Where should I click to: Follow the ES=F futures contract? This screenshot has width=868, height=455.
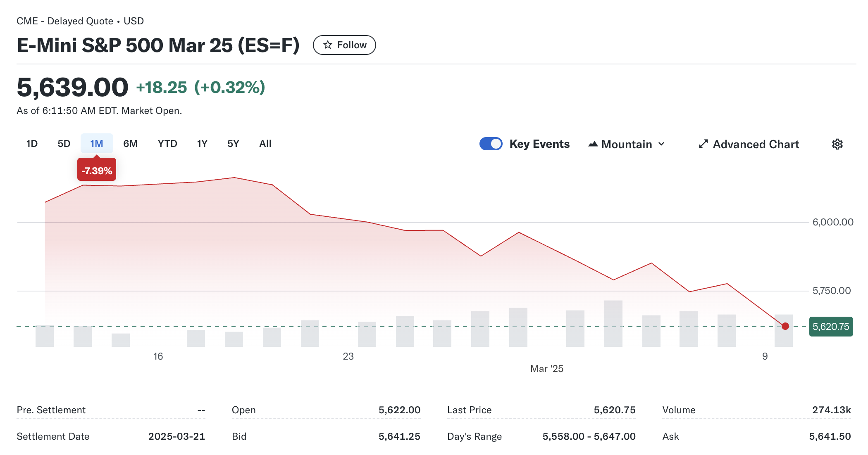coord(344,45)
